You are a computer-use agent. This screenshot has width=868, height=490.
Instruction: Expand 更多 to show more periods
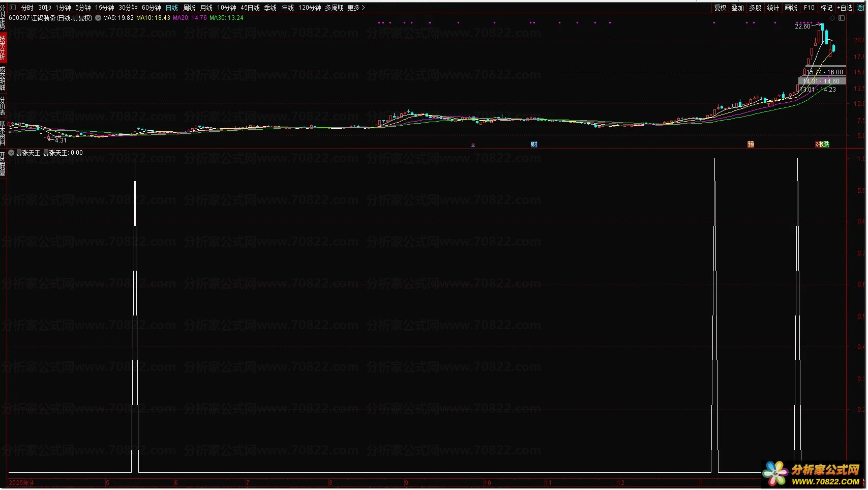(356, 8)
